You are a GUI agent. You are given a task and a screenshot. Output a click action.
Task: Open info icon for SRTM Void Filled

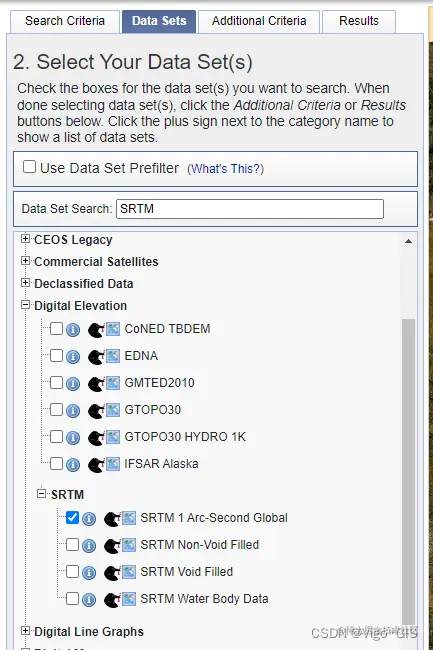[x=89, y=573]
